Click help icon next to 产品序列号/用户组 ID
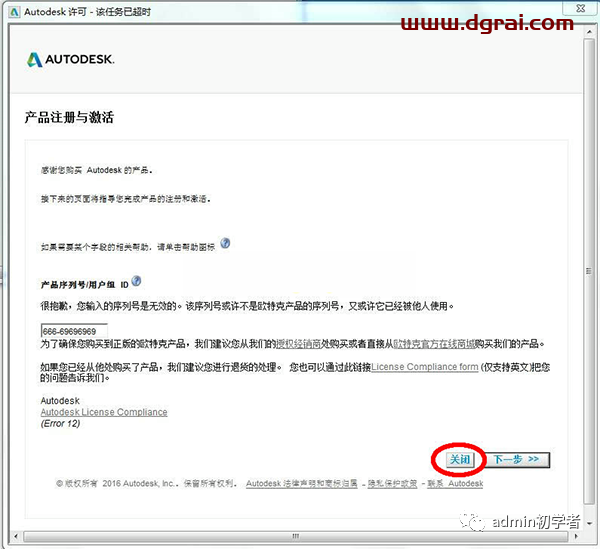 pyautogui.click(x=136, y=282)
